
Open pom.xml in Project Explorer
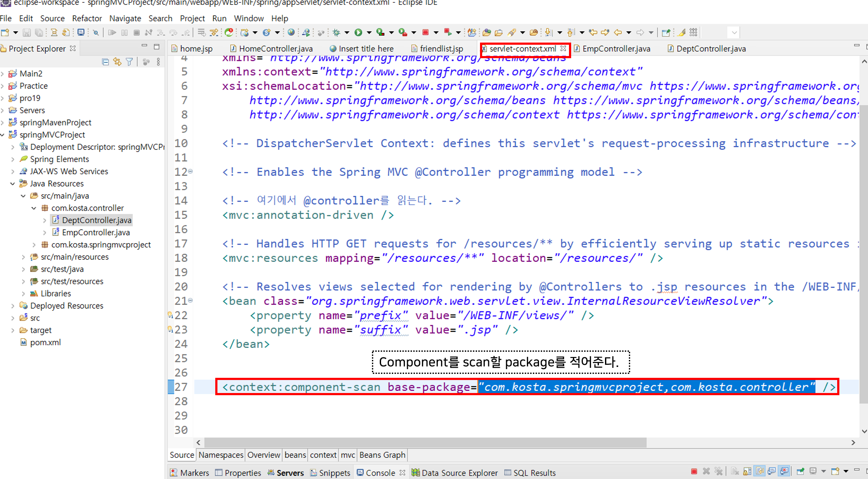click(x=45, y=342)
